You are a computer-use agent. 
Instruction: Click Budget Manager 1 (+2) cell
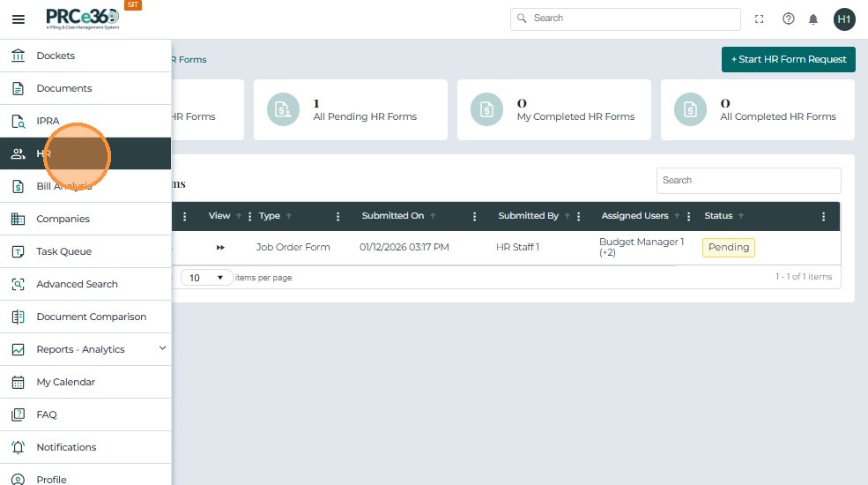point(642,247)
